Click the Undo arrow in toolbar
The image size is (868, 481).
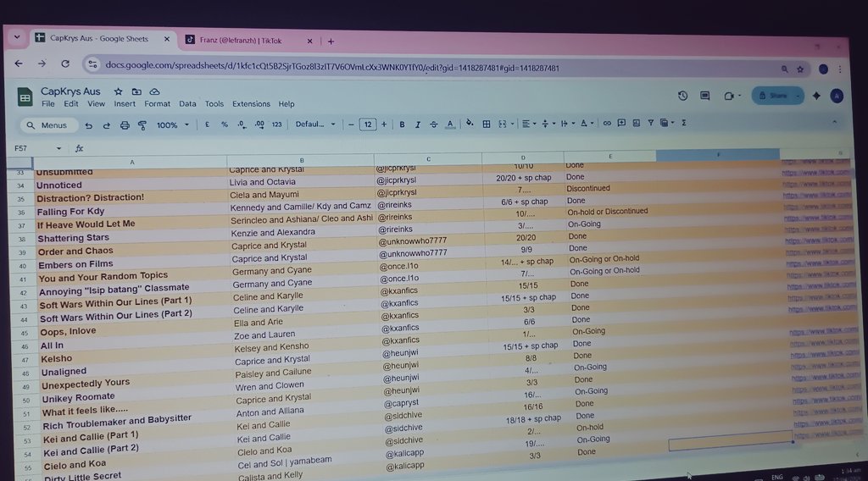coord(88,125)
